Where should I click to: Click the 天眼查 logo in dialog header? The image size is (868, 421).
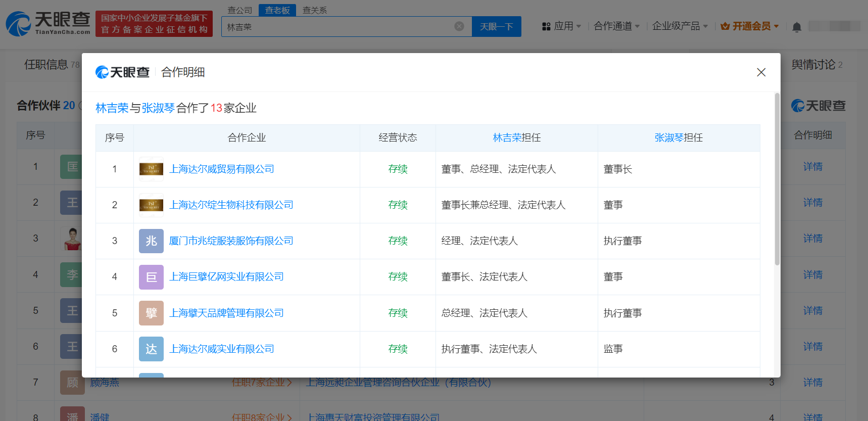(122, 72)
